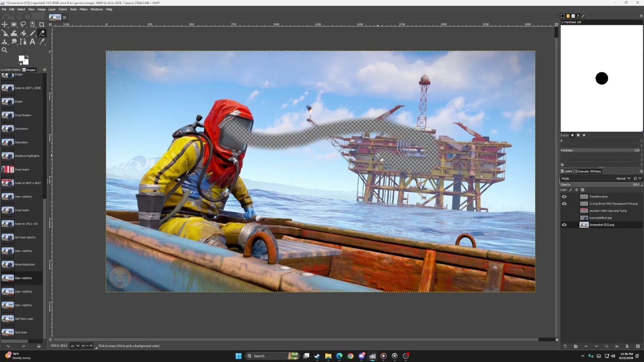Activate the Zoom magnifier tool
The width and height of the screenshot is (644, 362).
pos(5,50)
